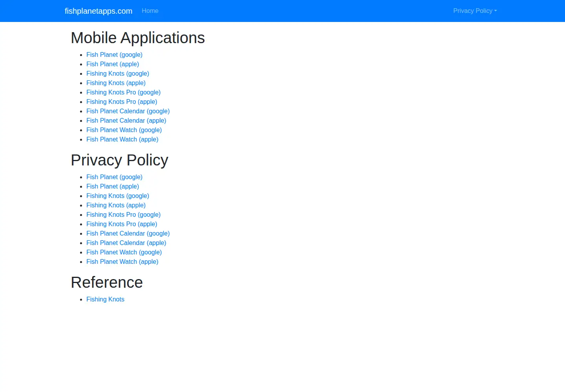Image resolution: width=565 pixels, height=392 pixels.
Task: Open Fish Planet Calendar (google) under Mobile Applications
Action: click(128, 111)
